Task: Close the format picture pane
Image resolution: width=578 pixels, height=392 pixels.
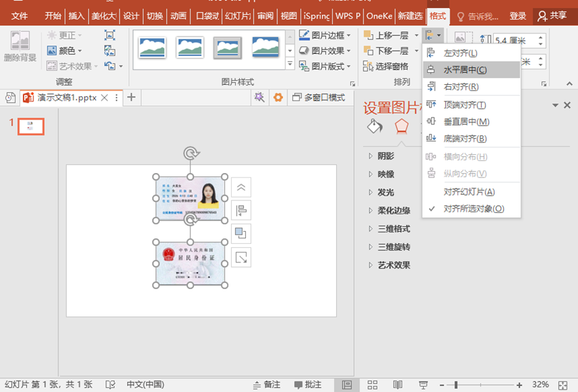Action: (x=567, y=106)
